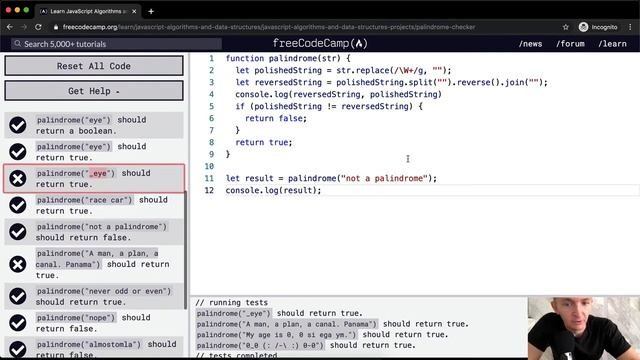640x360 pixels.
Task: Click checkmark icon for "never odd or even" test
Action: pos(18,296)
